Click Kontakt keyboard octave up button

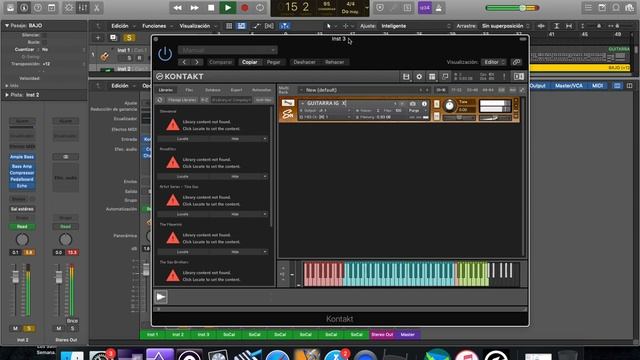tap(283, 268)
